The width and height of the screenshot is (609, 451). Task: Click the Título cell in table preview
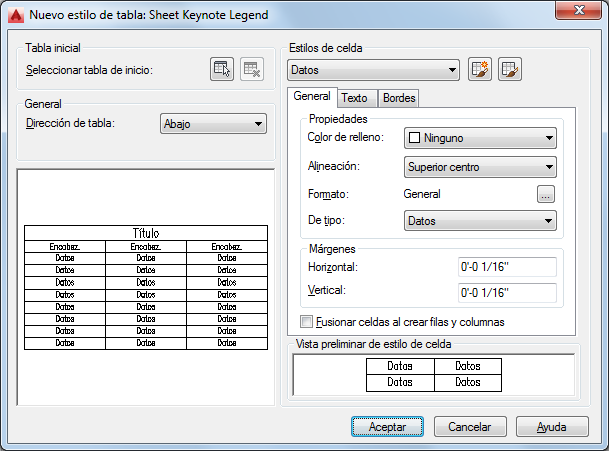point(146,233)
